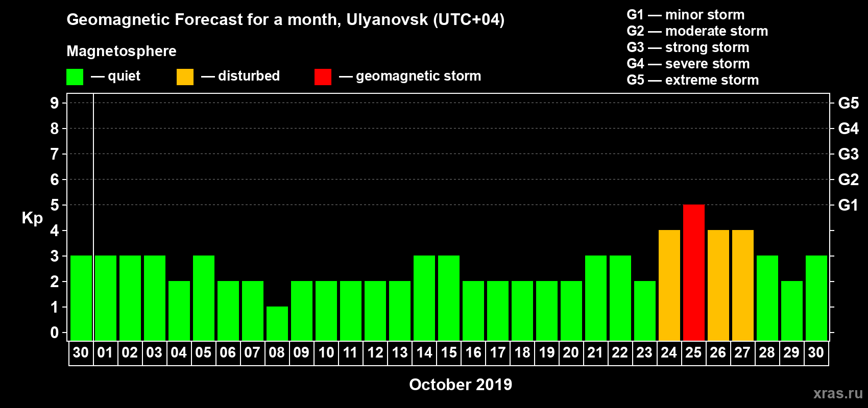Click the Magnetosphere heading
This screenshot has height=408, width=868.
pos(122,51)
